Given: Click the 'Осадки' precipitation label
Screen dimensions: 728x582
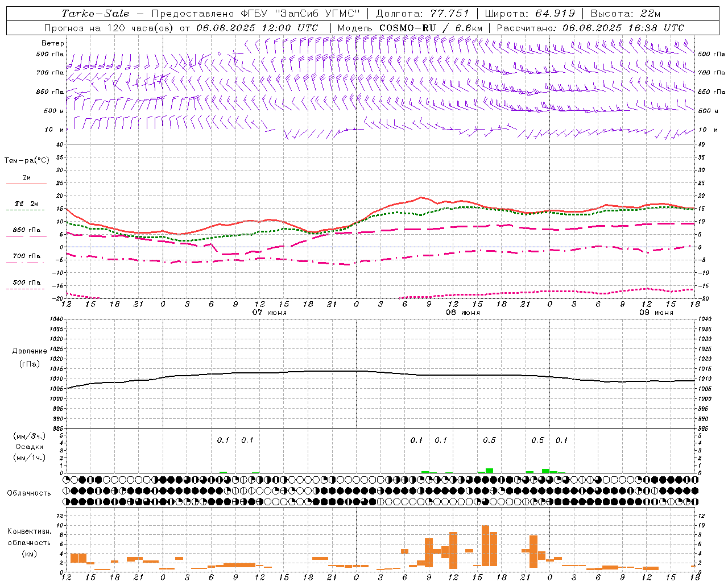Looking at the screenshot, I should click(x=30, y=447).
